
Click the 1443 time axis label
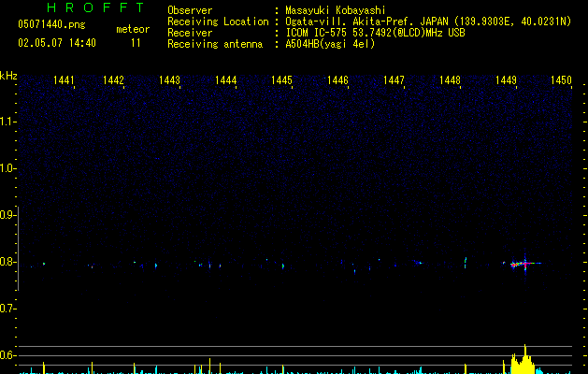[x=169, y=79]
